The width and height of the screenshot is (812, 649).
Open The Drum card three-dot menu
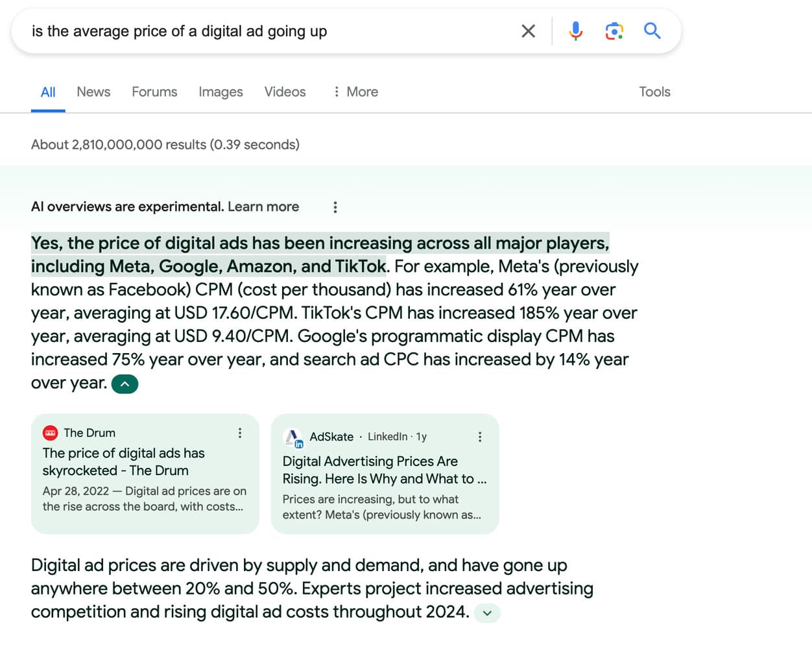point(240,433)
